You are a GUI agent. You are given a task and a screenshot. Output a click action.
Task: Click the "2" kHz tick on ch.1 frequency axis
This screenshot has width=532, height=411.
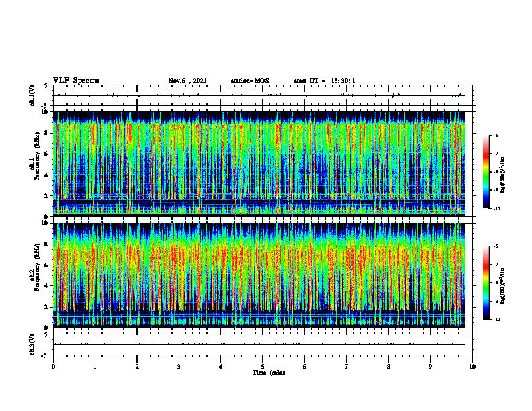coord(46,195)
